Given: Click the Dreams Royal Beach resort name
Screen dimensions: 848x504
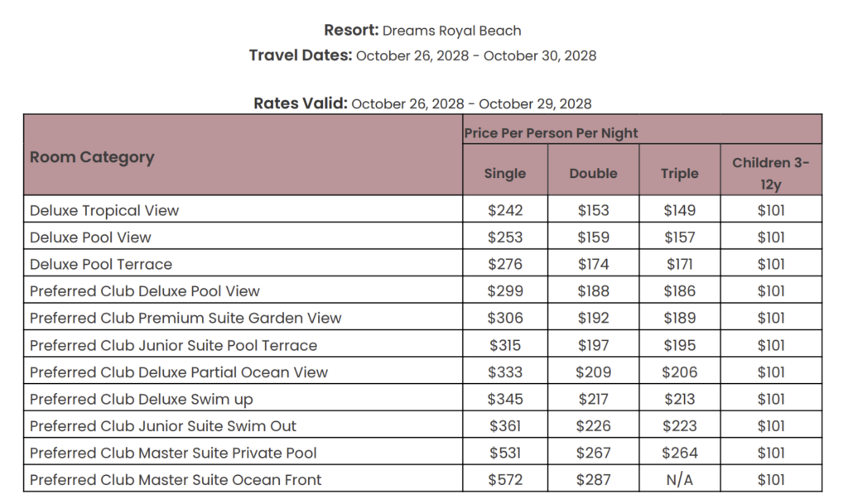Looking at the screenshot, I should click(451, 31).
